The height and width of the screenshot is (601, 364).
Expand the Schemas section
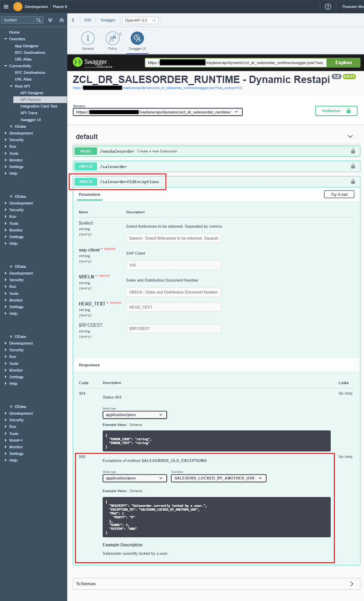[216, 584]
